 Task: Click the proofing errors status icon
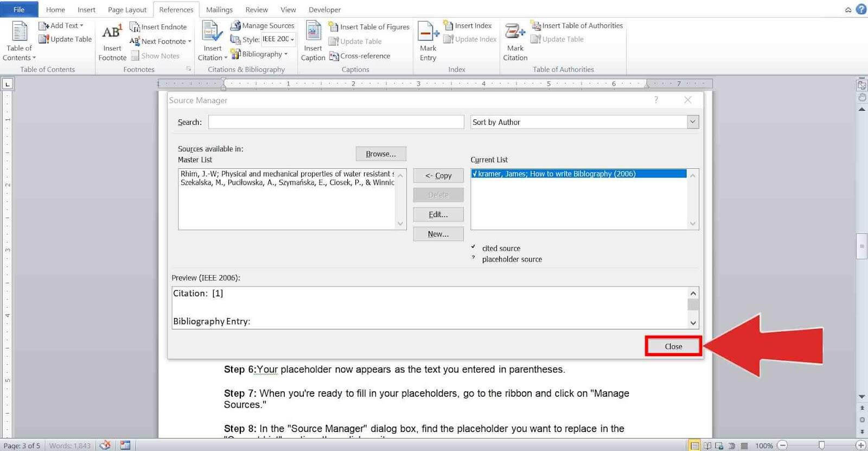coord(105,445)
